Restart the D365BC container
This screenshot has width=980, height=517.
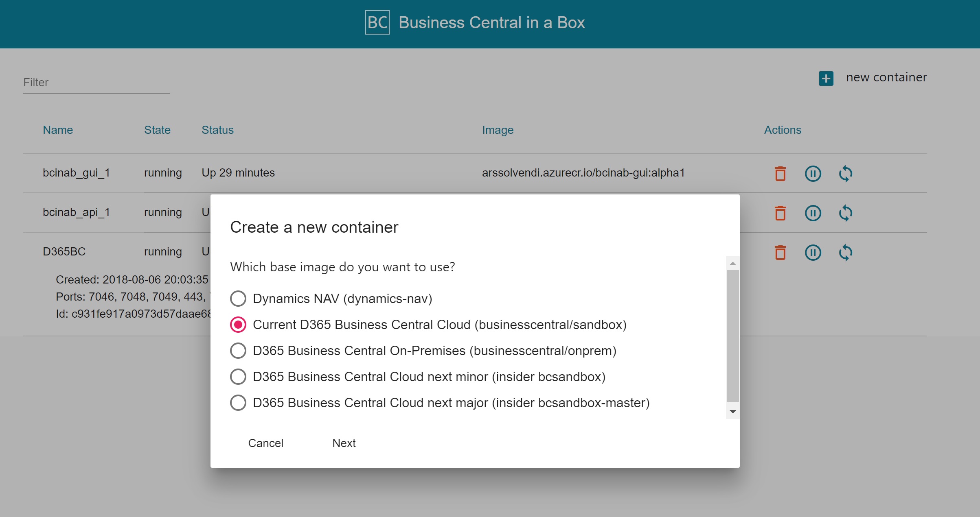[845, 253]
